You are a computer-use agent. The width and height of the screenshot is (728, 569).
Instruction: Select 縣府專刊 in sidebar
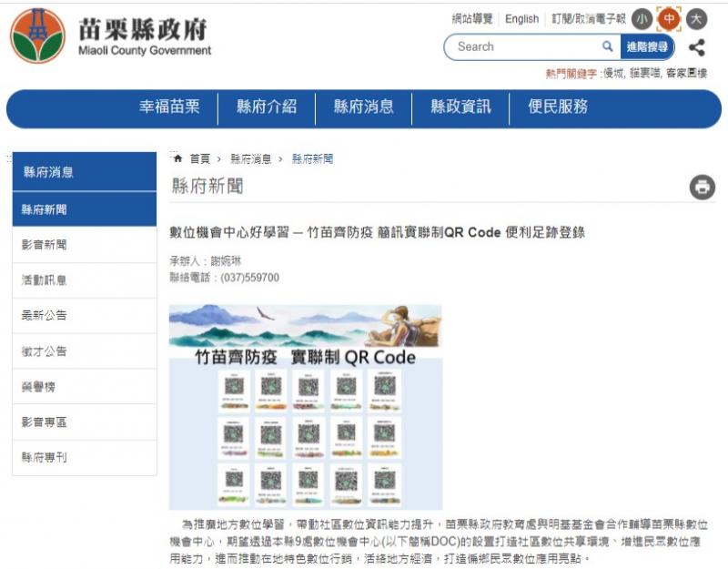point(85,458)
